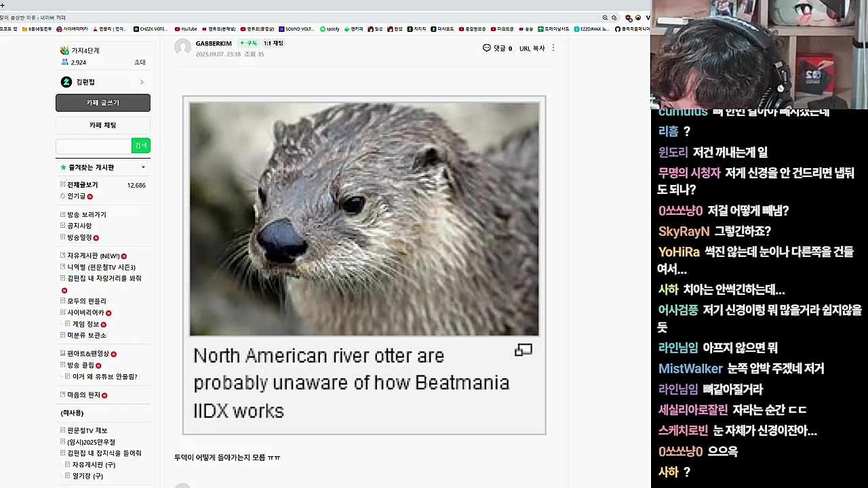Open the YouTube bookmark
The height and width of the screenshot is (488, 868).
tap(185, 29)
